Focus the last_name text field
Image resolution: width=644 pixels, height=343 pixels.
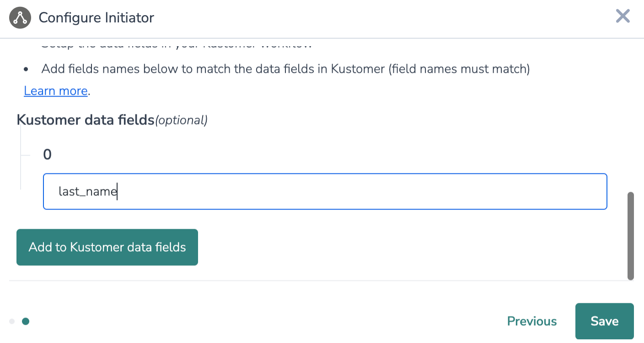[325, 192]
